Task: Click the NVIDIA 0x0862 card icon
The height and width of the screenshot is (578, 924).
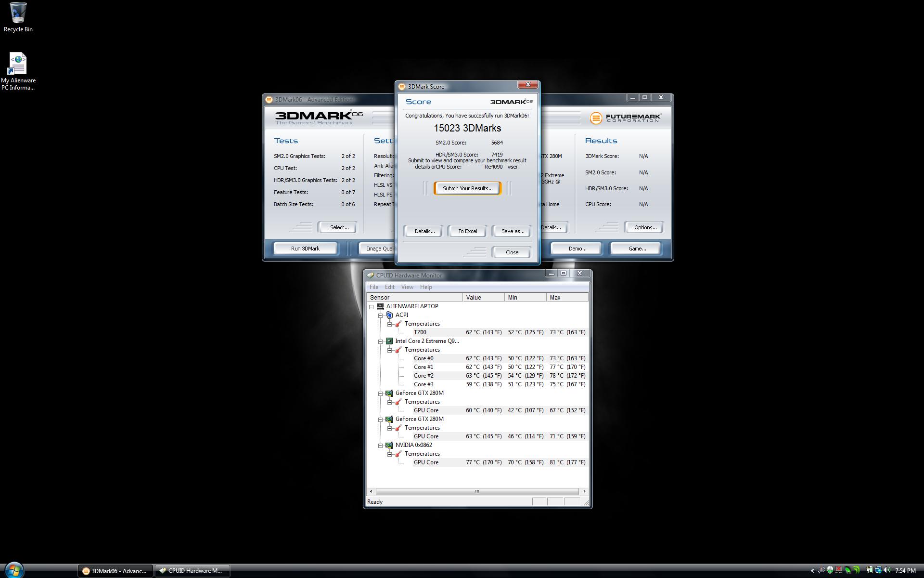Action: 389,445
